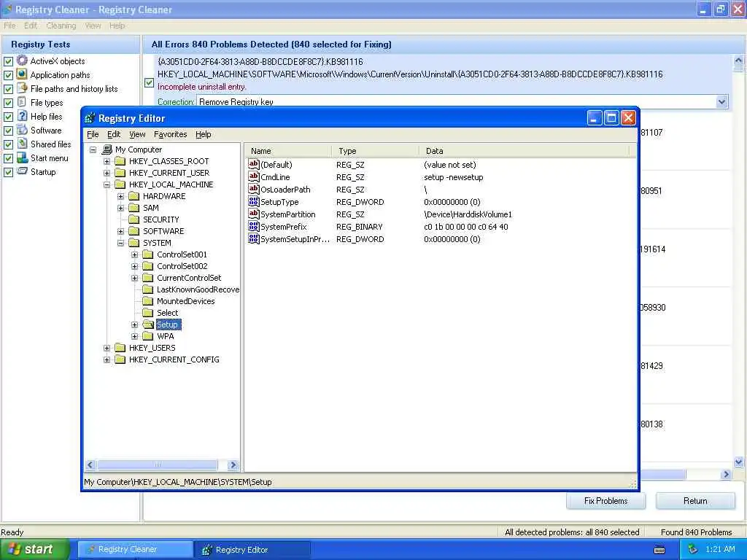Click the tray icon beside the clock
This screenshot has width=747, height=560.
point(692,549)
